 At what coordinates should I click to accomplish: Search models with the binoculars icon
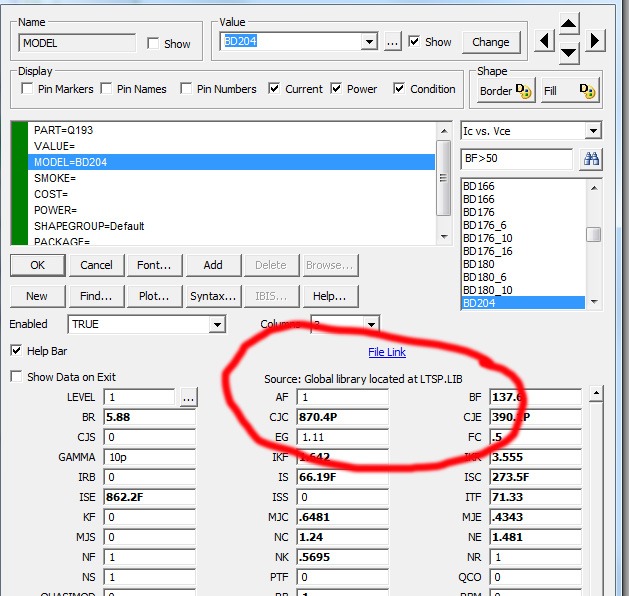click(591, 159)
